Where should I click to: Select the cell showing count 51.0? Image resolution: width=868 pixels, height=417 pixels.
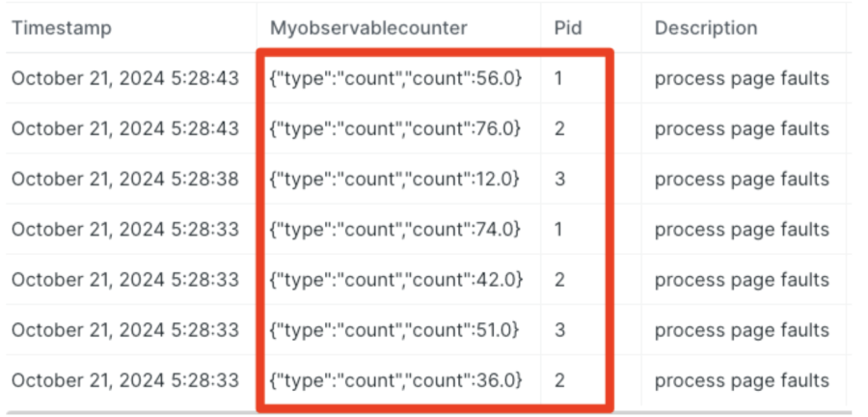(396, 330)
